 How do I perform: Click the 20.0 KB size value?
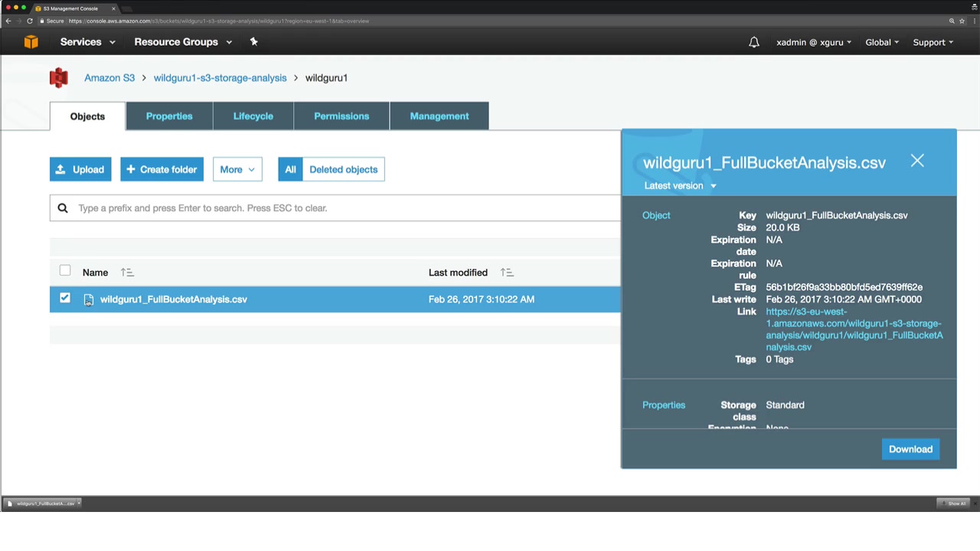coord(782,227)
